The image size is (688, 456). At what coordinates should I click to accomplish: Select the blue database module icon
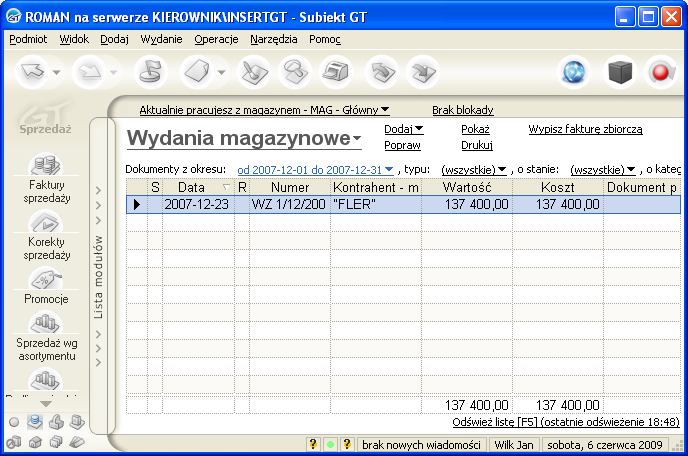coord(35,422)
